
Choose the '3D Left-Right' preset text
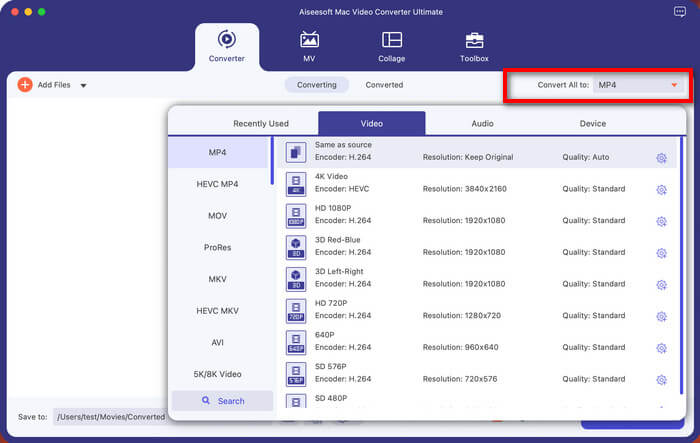339,272
